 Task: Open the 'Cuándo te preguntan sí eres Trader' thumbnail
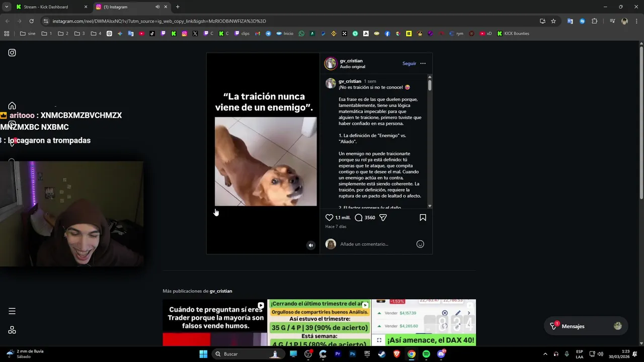(x=215, y=323)
